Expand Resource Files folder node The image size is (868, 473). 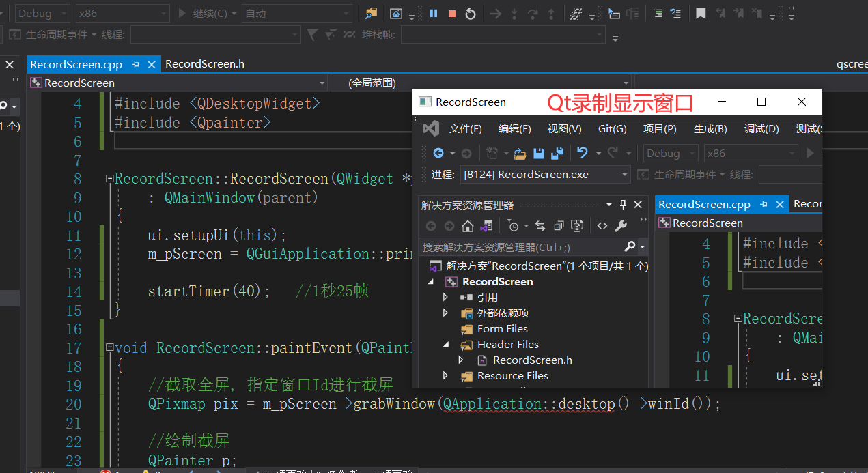point(445,375)
